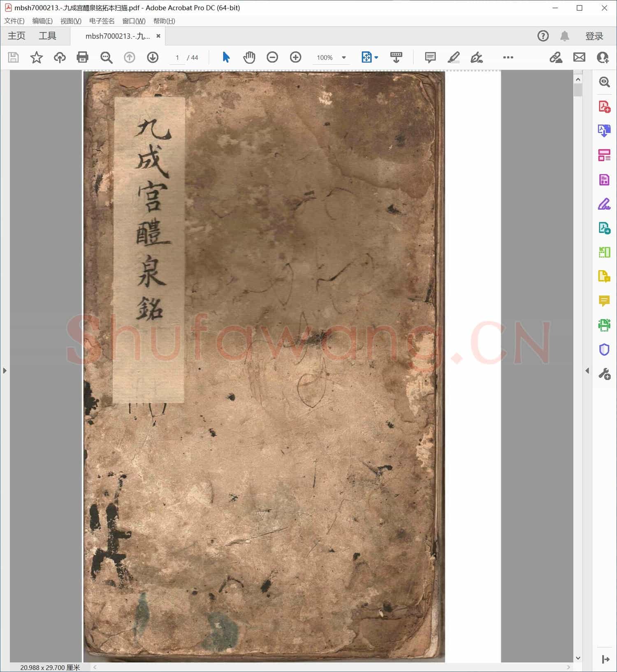Open the 编辑 menu
The height and width of the screenshot is (672, 617).
click(42, 21)
